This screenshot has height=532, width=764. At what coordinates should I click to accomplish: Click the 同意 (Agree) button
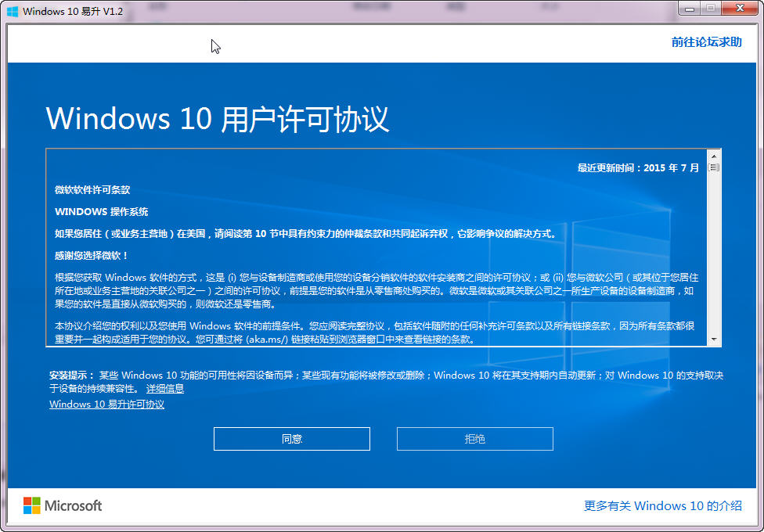(292, 439)
